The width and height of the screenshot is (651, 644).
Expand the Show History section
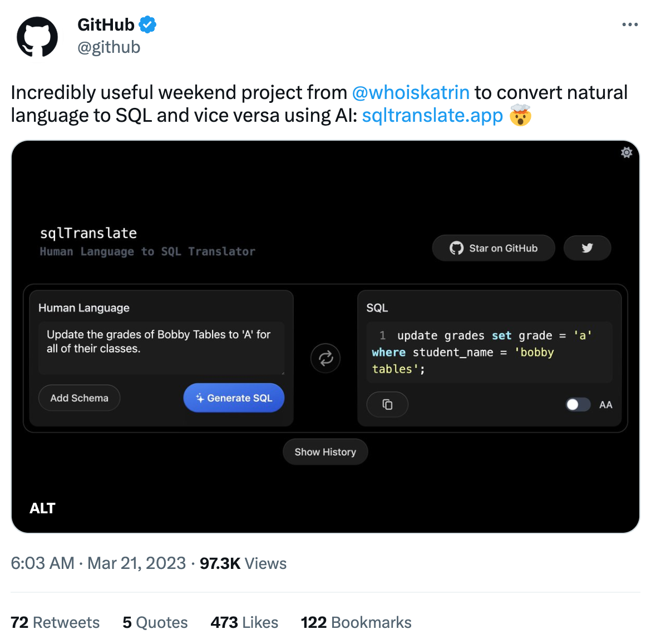tap(325, 452)
